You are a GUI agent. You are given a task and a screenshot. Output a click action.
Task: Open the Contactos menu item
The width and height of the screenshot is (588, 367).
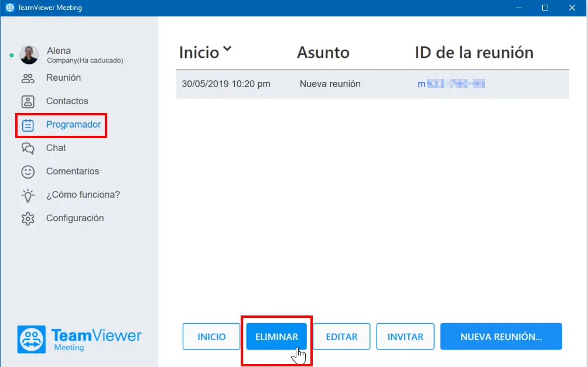(67, 101)
